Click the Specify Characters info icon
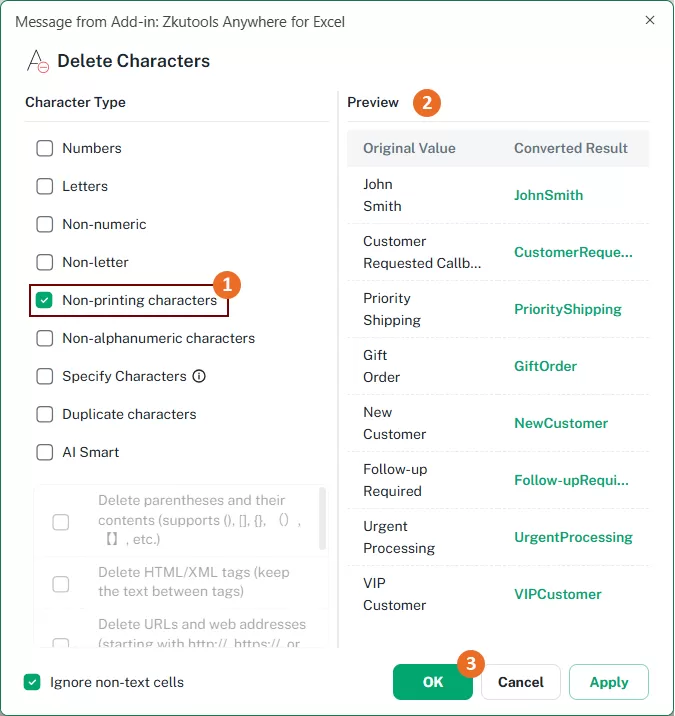The height and width of the screenshot is (716, 675). [x=199, y=376]
